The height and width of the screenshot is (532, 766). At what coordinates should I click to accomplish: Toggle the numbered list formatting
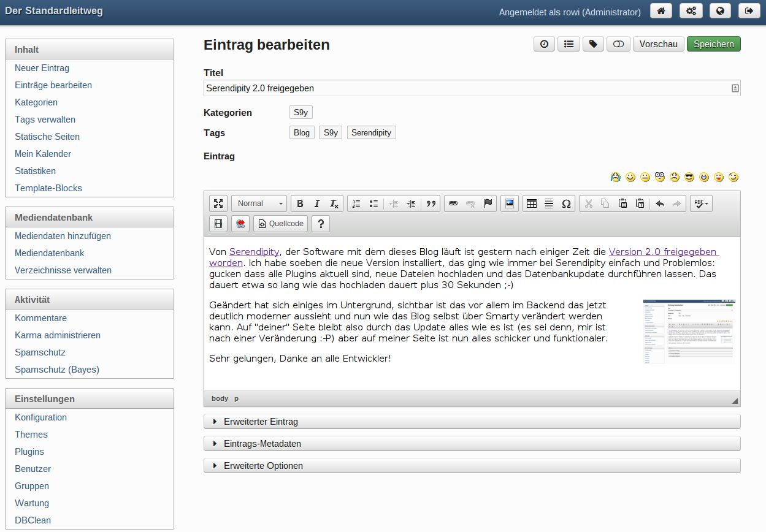(x=356, y=204)
